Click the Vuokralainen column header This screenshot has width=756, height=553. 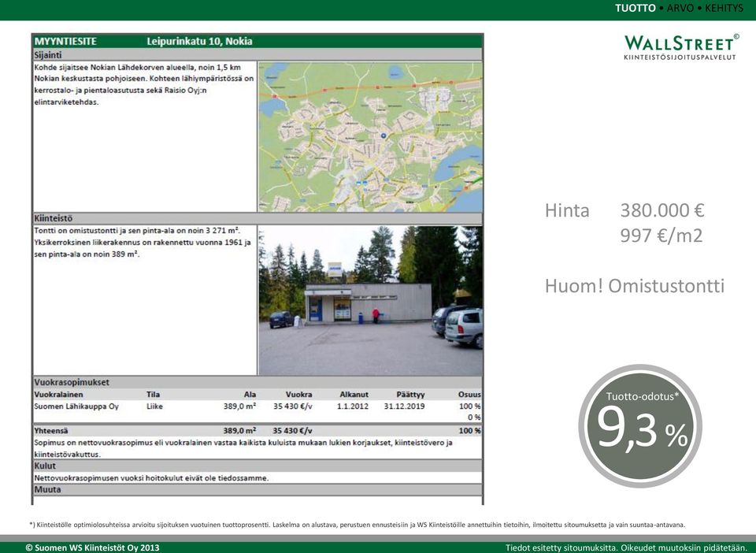pos(58,395)
